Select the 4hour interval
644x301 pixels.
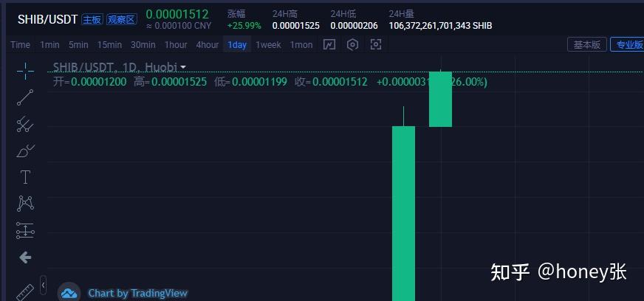point(207,45)
